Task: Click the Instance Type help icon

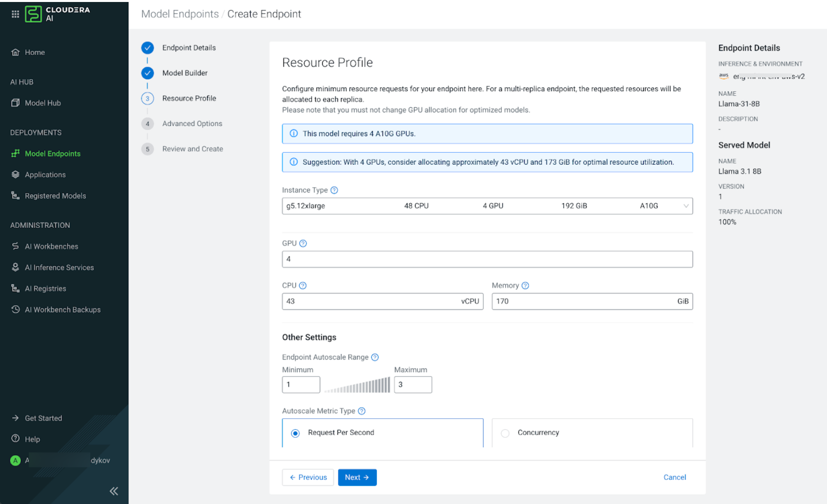Action: click(334, 190)
